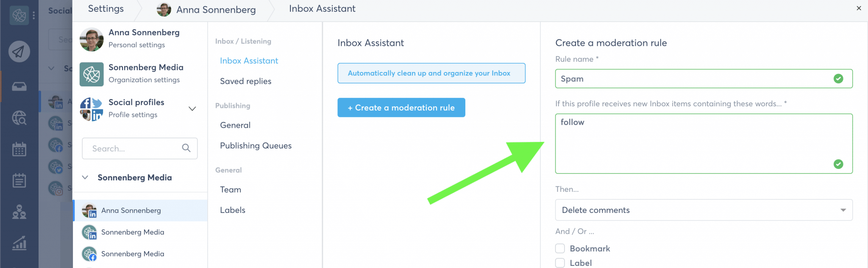
Task: Open the Delete comments action dropdown
Action: coord(704,210)
